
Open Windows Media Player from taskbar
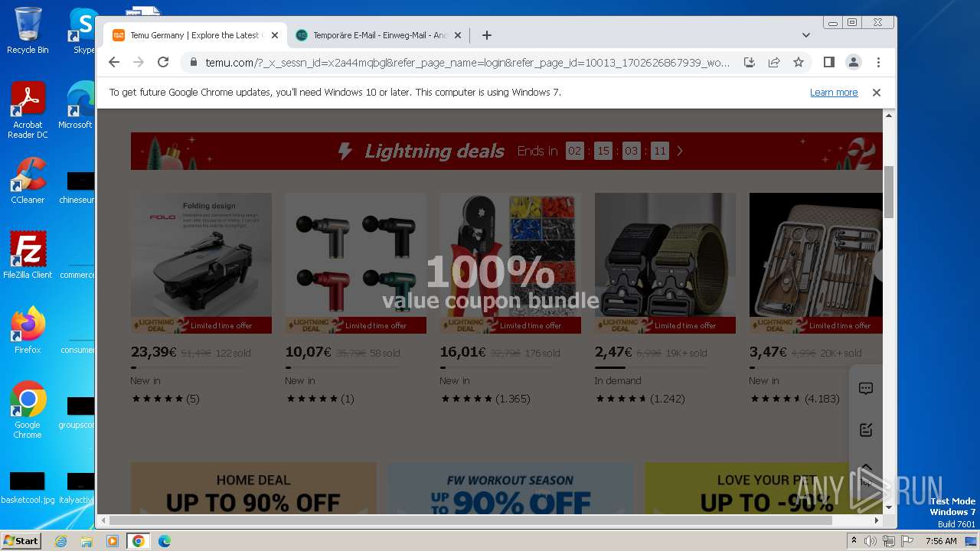tap(113, 541)
